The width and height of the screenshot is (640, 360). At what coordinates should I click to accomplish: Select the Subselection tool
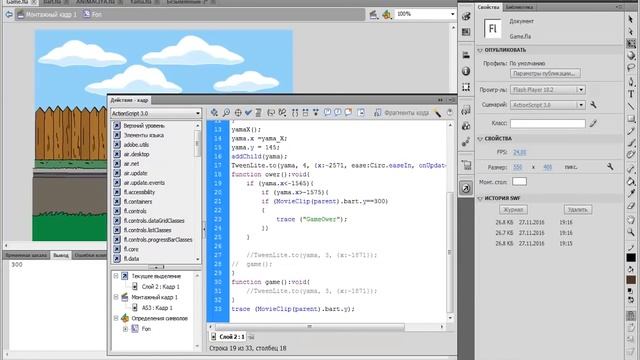click(x=631, y=31)
